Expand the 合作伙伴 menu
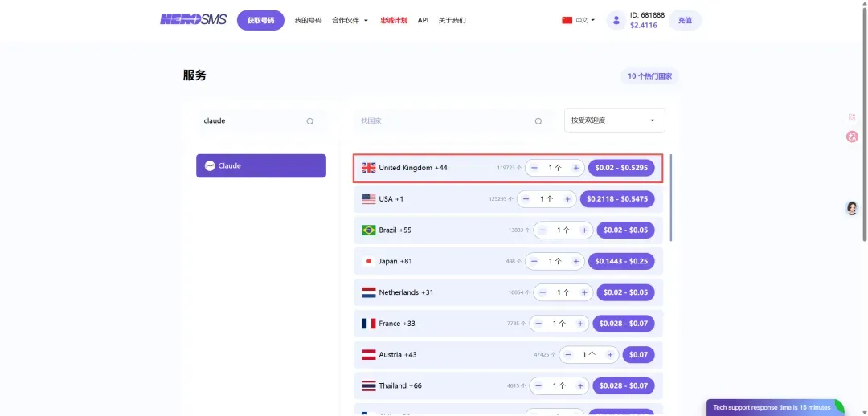868x416 pixels. coord(350,20)
